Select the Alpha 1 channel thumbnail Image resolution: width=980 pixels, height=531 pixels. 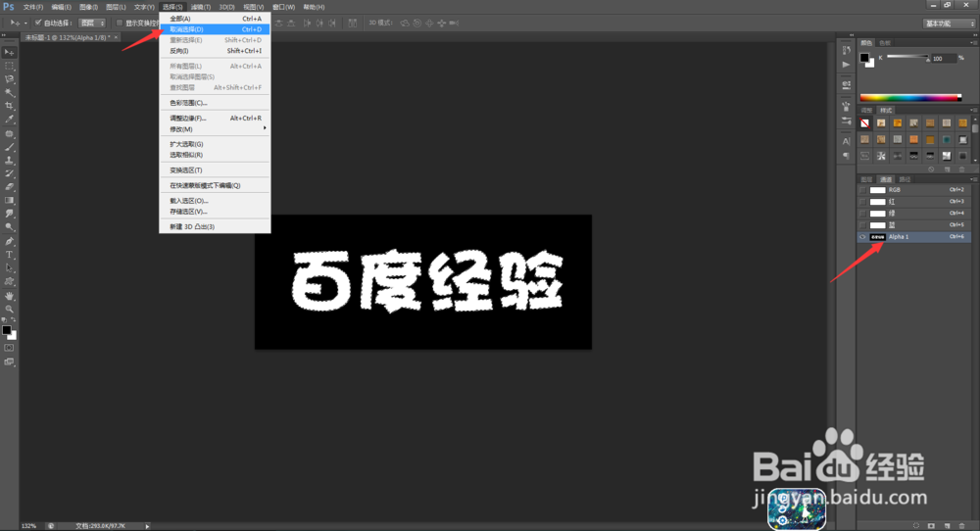(x=877, y=237)
